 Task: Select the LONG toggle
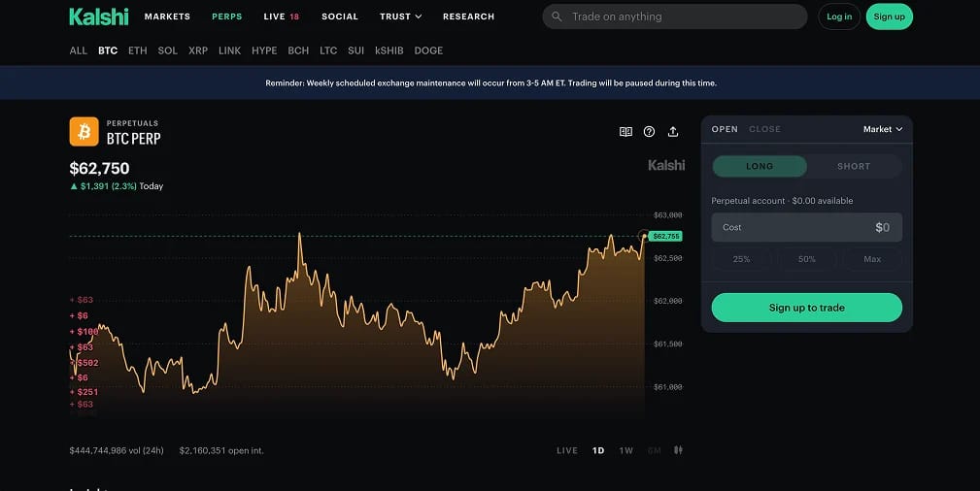pos(760,166)
